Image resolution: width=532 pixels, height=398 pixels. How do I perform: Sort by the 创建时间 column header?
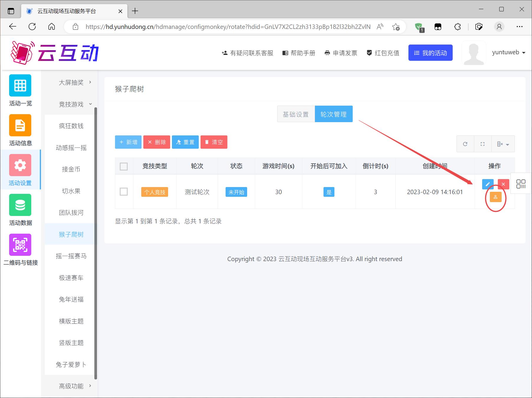tap(435, 166)
